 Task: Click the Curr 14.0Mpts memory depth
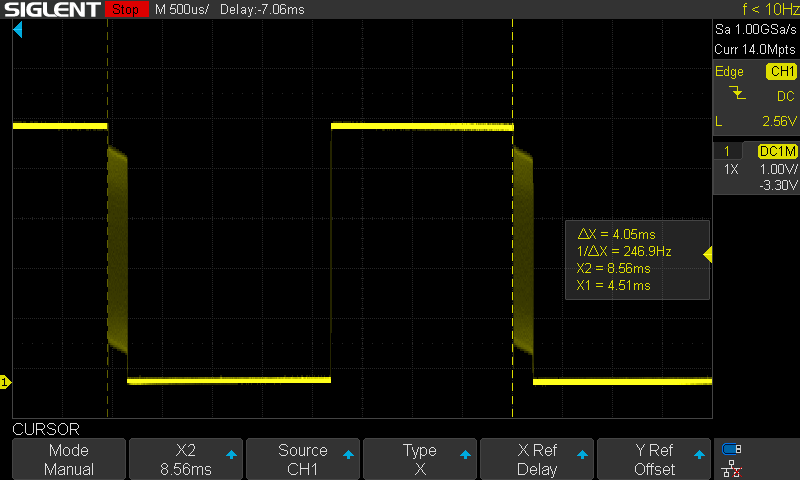coord(755,49)
